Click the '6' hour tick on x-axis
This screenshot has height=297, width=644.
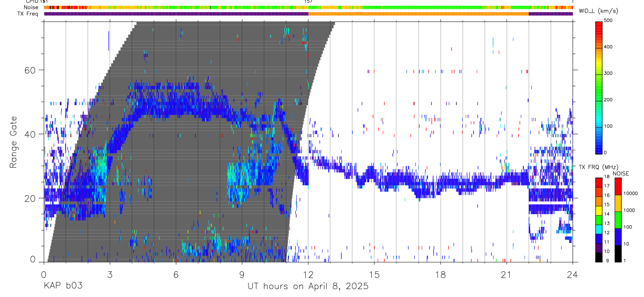pos(176,274)
